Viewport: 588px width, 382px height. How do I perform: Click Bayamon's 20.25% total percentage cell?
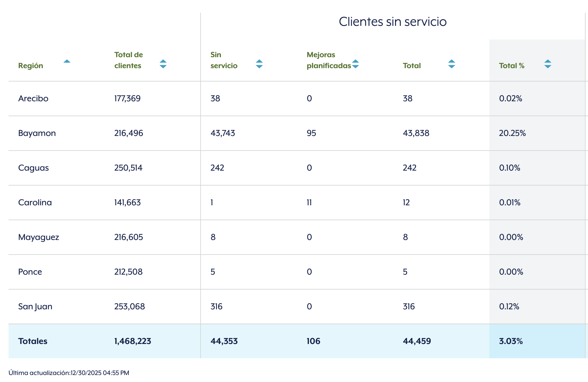pos(512,133)
